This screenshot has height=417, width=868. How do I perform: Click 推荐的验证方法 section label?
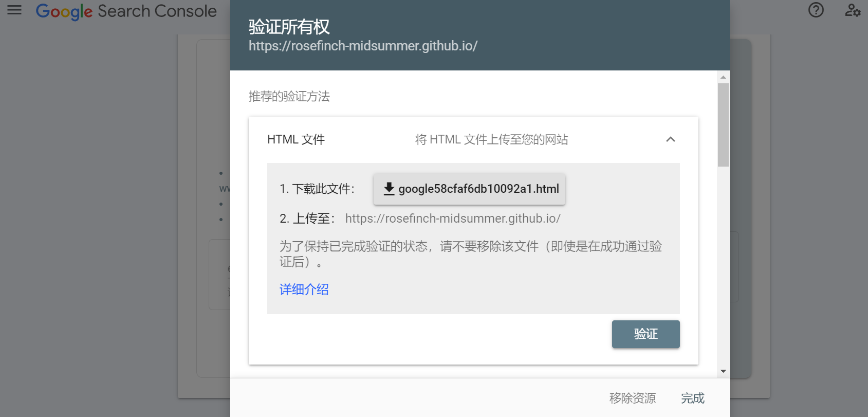point(289,96)
